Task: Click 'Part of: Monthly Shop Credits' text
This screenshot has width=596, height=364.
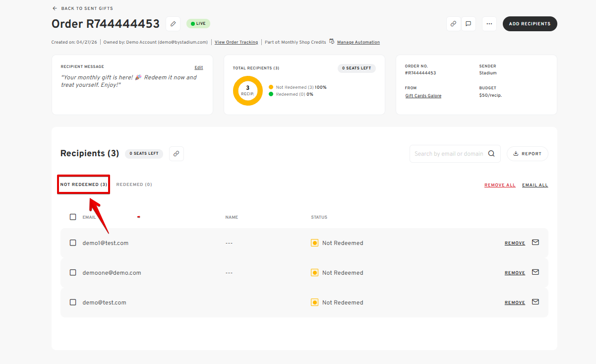Action: (296, 42)
